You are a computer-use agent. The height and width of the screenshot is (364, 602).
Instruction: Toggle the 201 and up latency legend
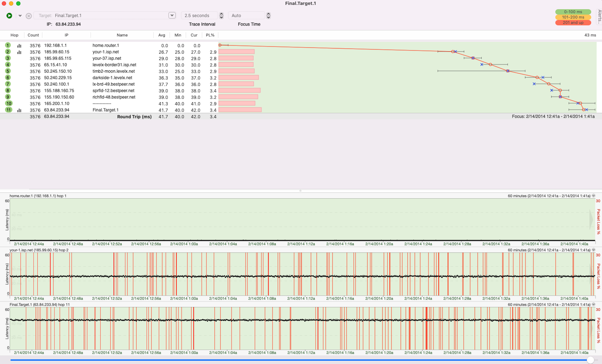coord(573,23)
